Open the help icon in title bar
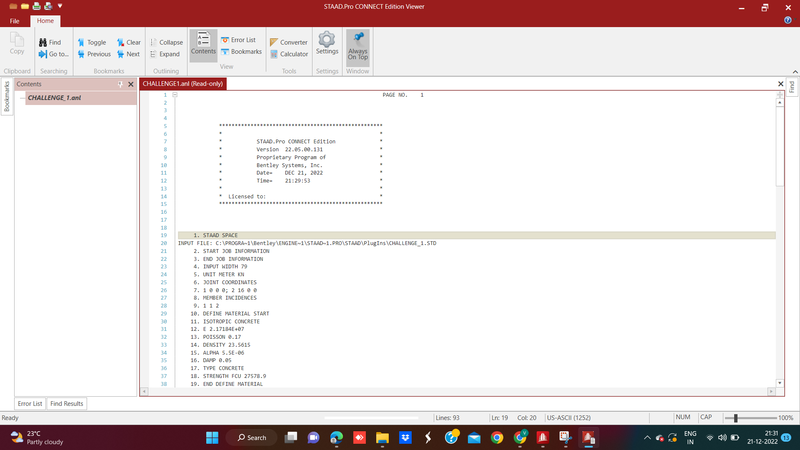 pyautogui.click(x=788, y=20)
